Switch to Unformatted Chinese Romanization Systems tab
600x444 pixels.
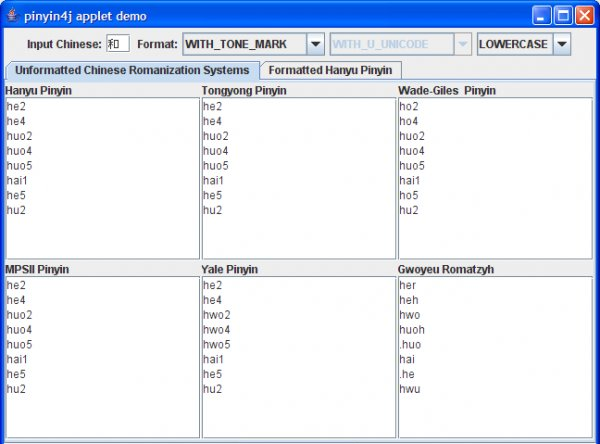click(x=132, y=70)
